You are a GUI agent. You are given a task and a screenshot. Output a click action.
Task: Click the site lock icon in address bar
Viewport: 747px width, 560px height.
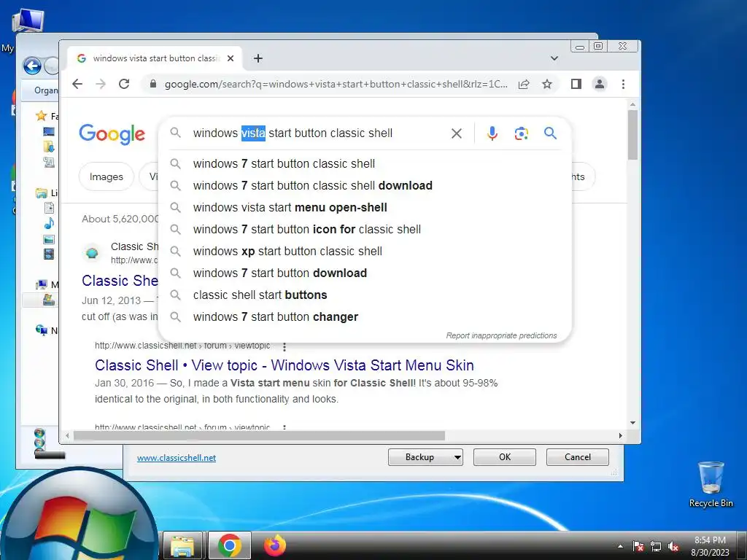(153, 84)
